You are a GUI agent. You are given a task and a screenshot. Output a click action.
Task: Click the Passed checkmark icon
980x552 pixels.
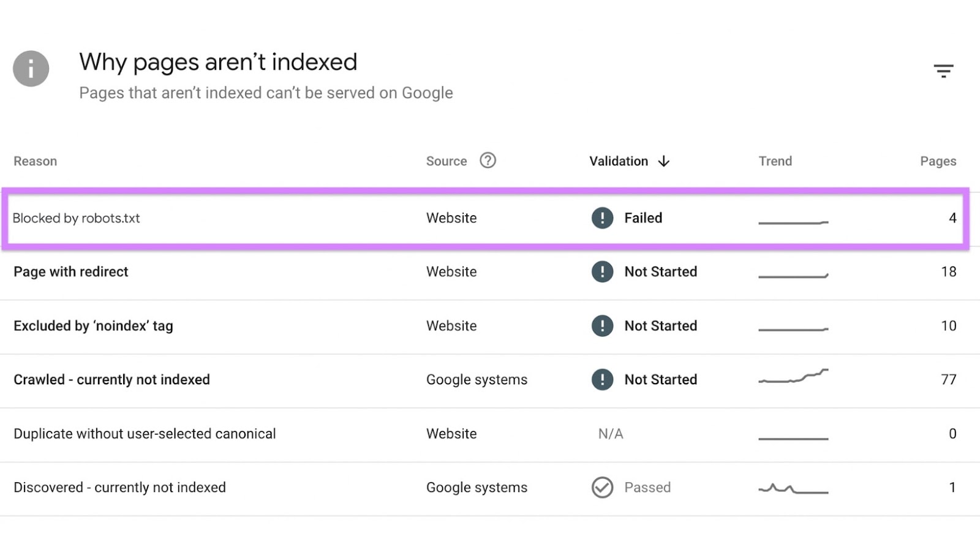coord(602,487)
